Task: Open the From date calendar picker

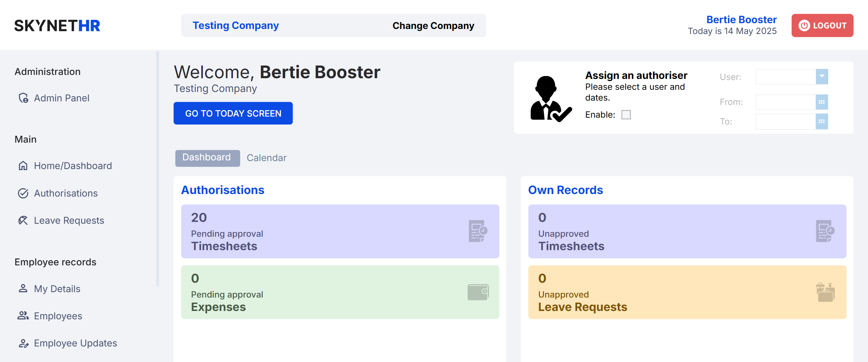Action: (x=822, y=102)
